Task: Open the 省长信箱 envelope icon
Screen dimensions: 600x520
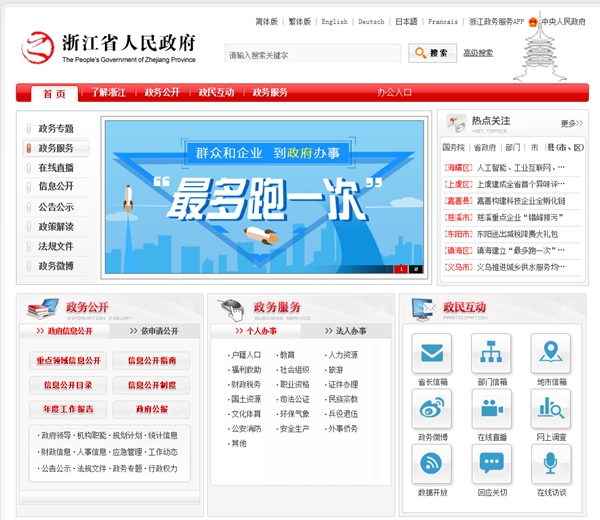Action: (x=432, y=355)
